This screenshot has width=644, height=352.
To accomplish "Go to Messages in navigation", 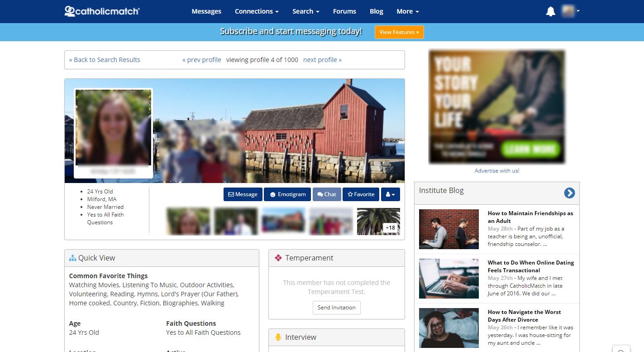I will coord(206,11).
